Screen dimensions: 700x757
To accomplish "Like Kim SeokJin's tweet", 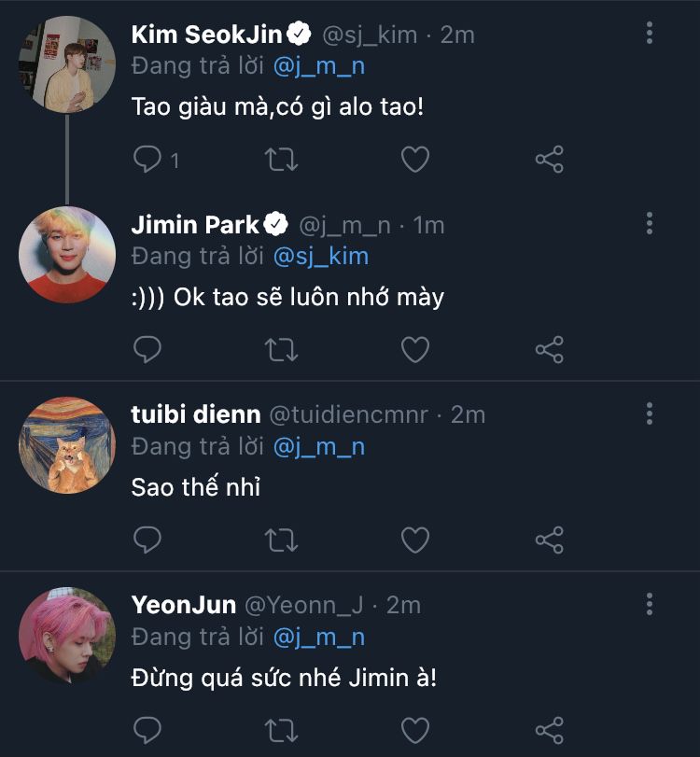I will pos(414,160).
